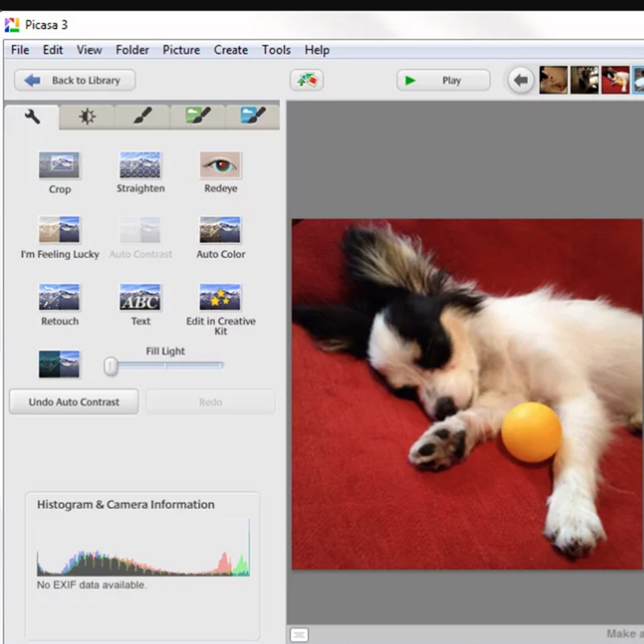
Task: Click the Fill Light preview icon
Action: click(60, 364)
